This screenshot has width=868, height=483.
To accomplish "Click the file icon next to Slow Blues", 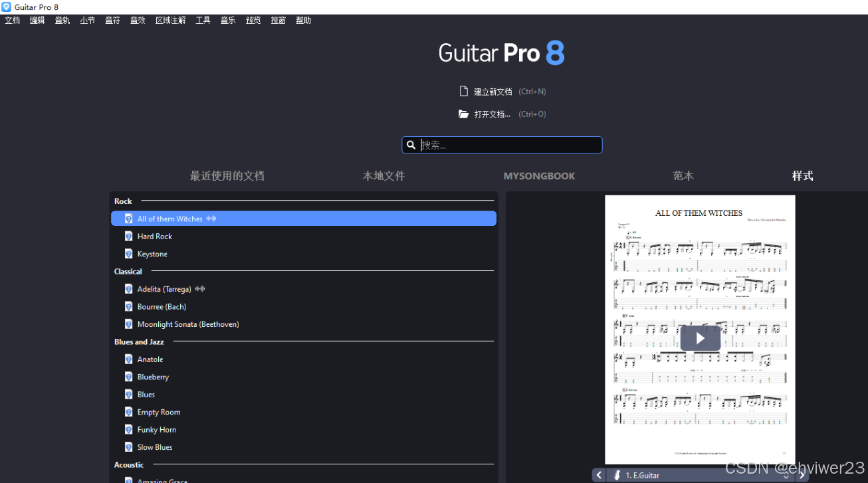I will pos(129,447).
